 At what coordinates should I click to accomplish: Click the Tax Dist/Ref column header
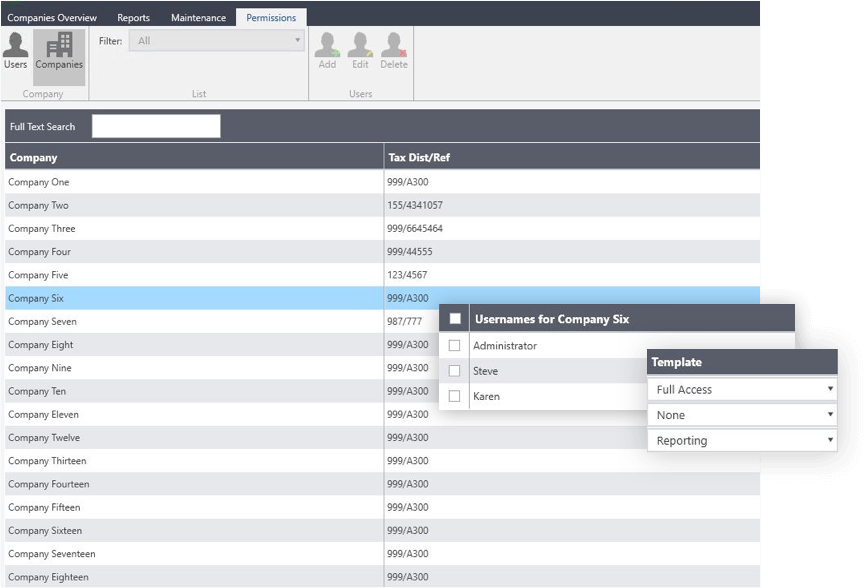point(418,158)
